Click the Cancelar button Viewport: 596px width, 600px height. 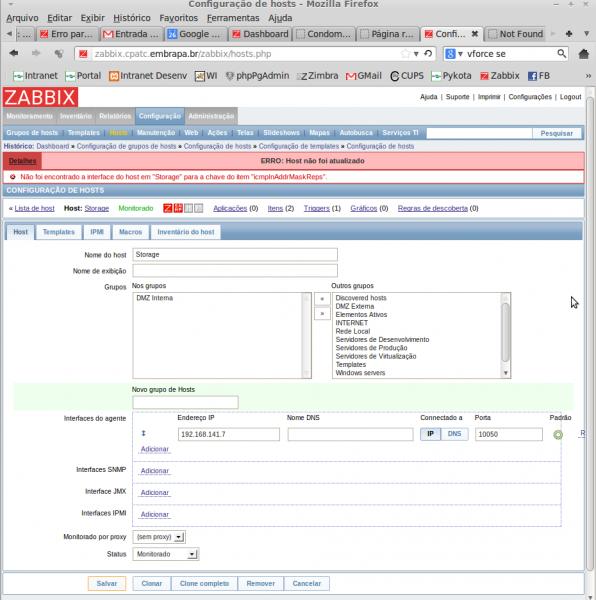306,584
